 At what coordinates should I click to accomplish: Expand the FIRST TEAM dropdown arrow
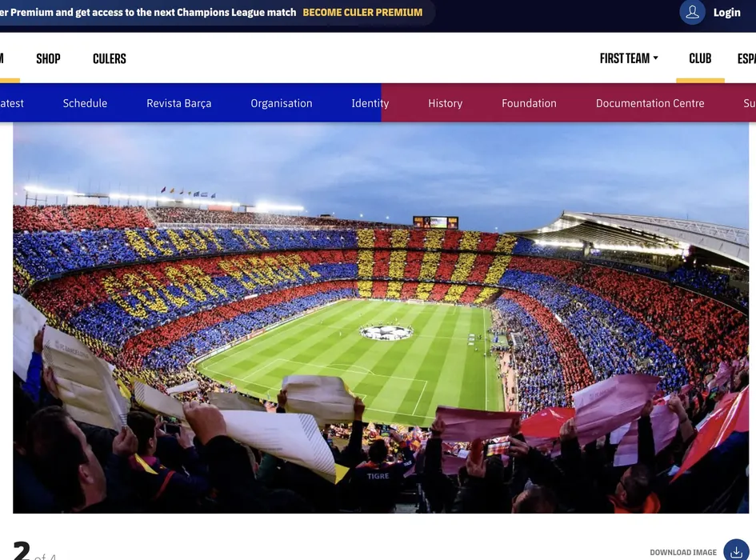click(x=655, y=58)
